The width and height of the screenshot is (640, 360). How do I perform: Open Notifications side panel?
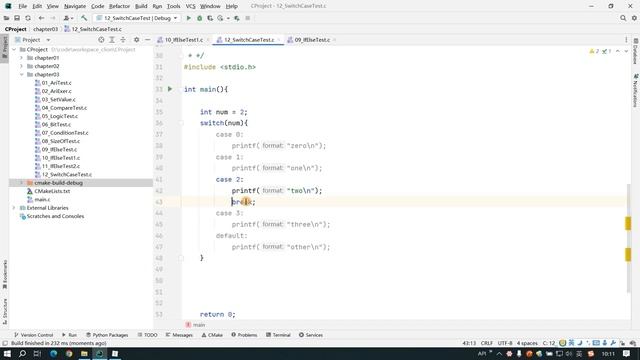coord(636,90)
